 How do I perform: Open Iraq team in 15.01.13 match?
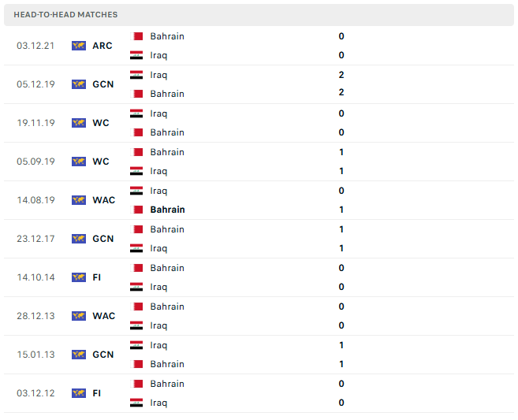(x=158, y=345)
